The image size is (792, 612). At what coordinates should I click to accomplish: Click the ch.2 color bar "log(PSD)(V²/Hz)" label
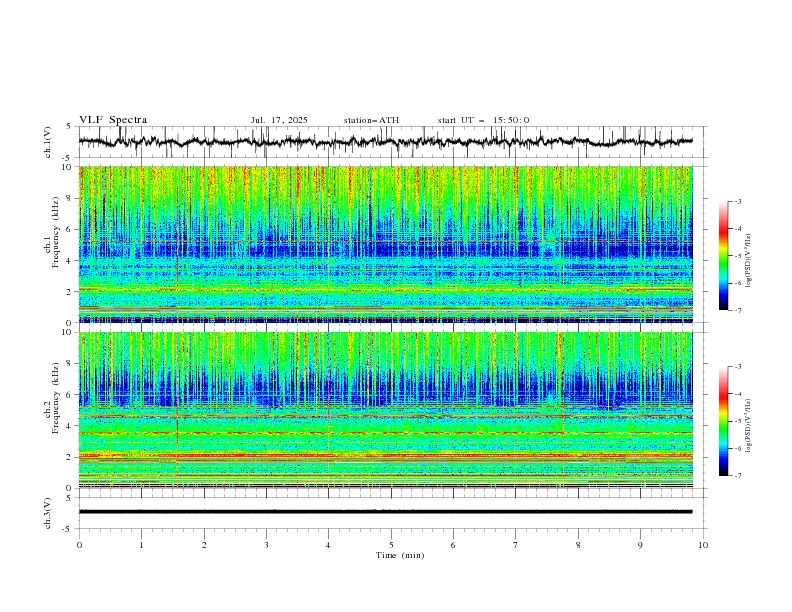(x=749, y=426)
